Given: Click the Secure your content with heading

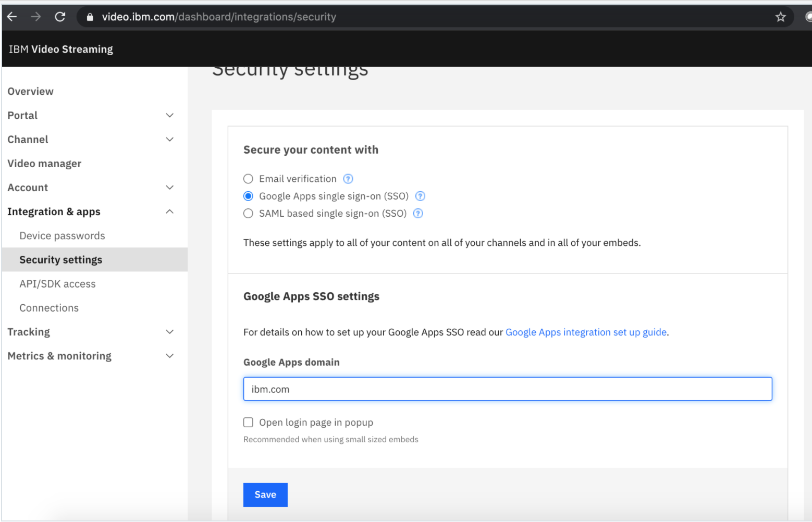Looking at the screenshot, I should [311, 150].
